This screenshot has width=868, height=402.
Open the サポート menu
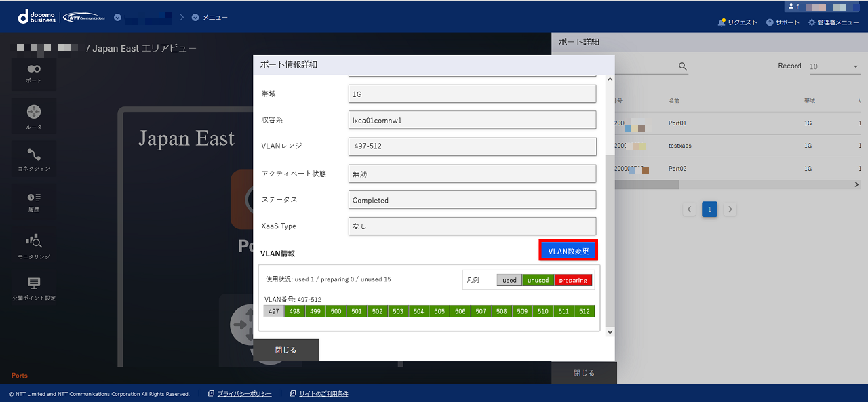[783, 22]
